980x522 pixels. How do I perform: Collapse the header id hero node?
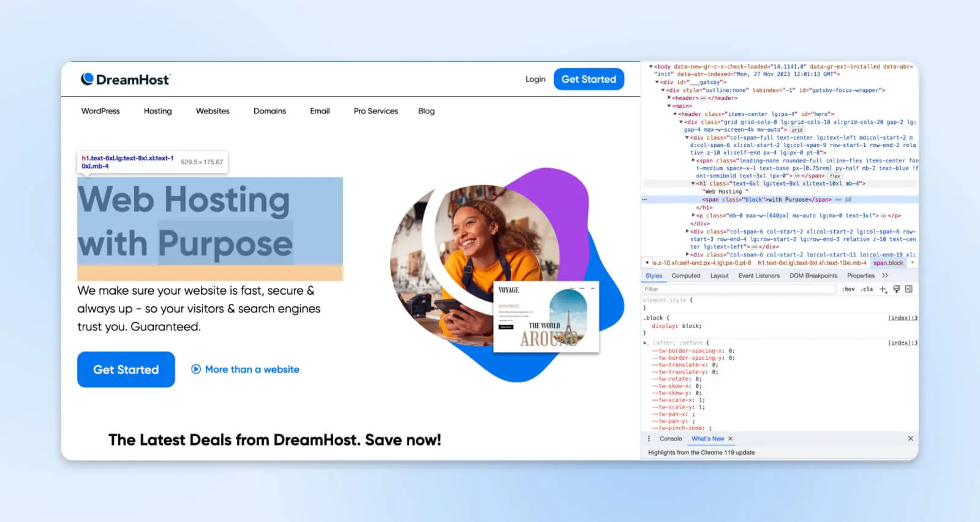[675, 114]
